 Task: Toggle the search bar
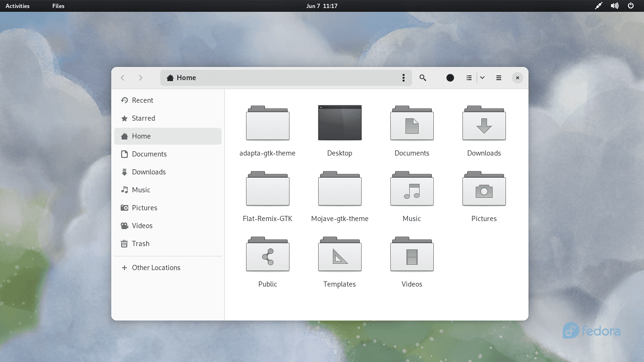click(x=423, y=78)
